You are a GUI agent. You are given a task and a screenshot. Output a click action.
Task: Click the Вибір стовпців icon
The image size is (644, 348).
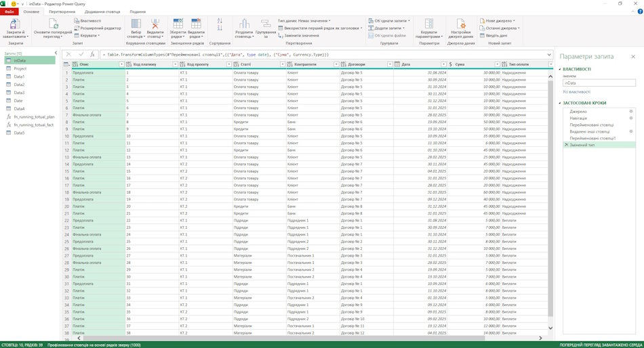[x=136, y=24]
